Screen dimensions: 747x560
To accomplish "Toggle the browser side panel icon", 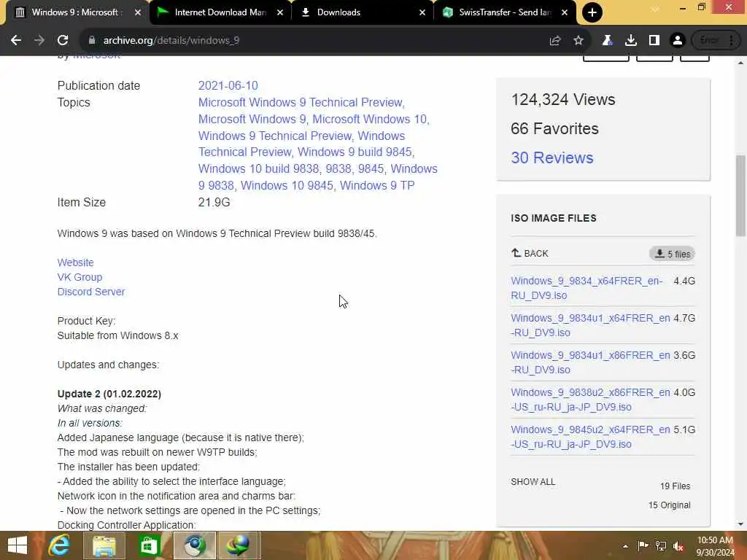I will coord(654,41).
